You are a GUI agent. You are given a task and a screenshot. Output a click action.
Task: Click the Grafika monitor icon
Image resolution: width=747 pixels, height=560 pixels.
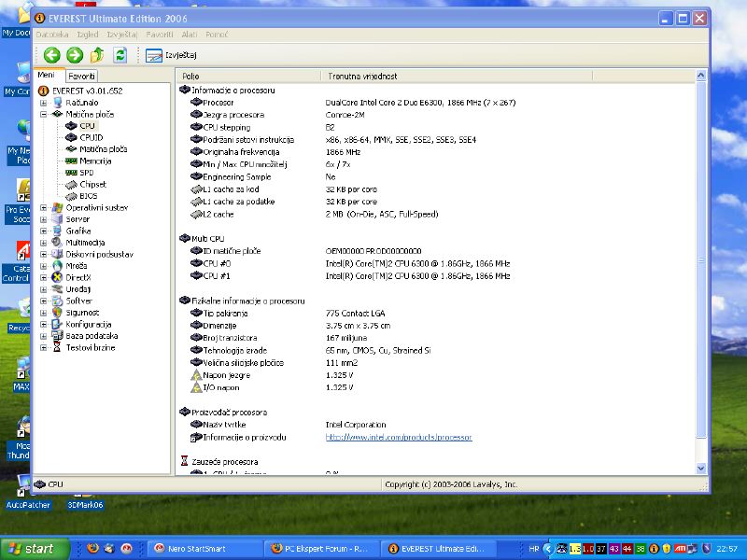pos(57,231)
